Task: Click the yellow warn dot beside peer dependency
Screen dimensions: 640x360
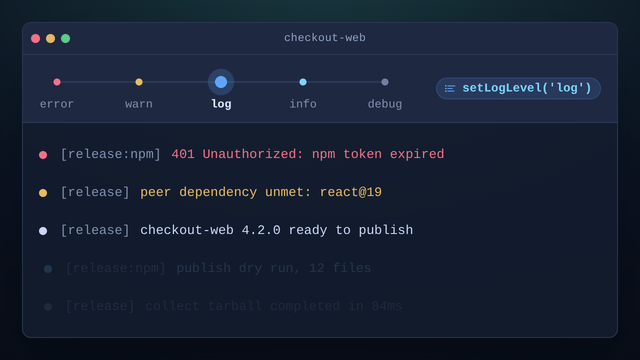Action: pos(43,193)
